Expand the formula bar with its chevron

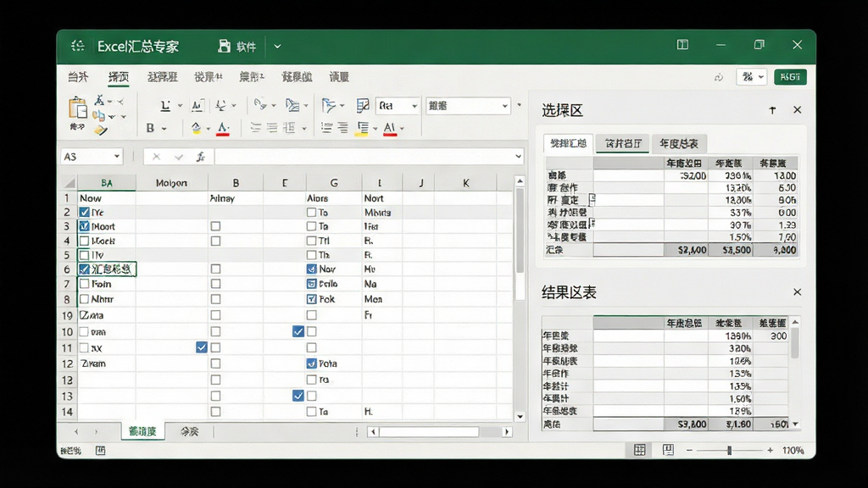click(x=518, y=157)
